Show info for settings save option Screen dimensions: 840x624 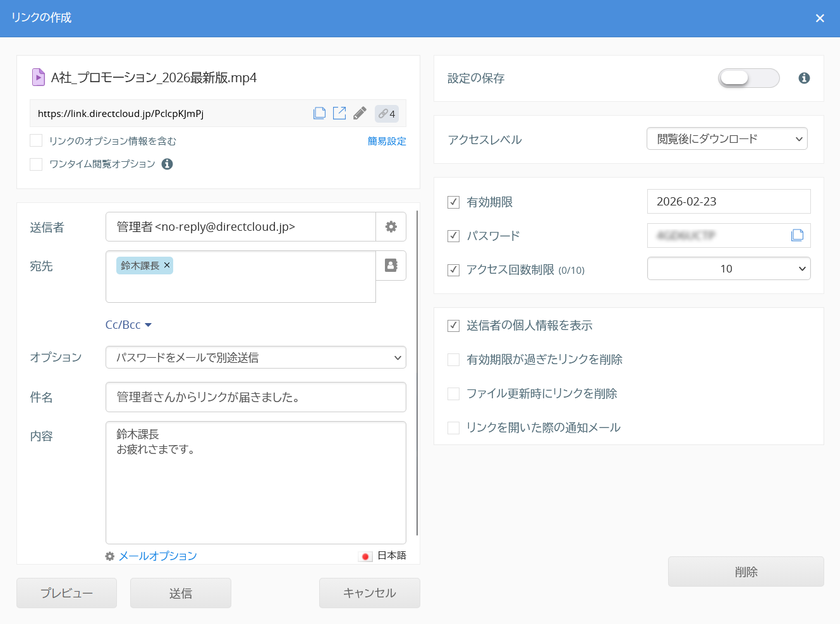click(804, 78)
